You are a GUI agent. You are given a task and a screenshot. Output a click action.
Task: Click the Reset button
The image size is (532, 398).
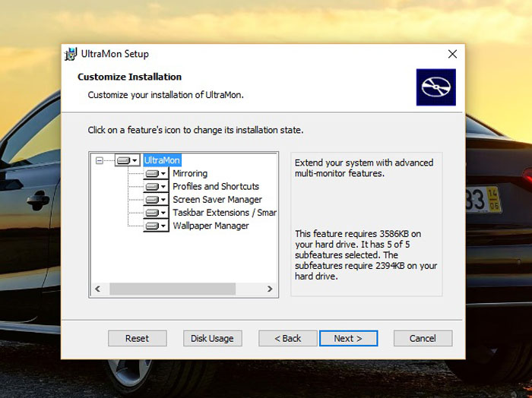(x=138, y=338)
